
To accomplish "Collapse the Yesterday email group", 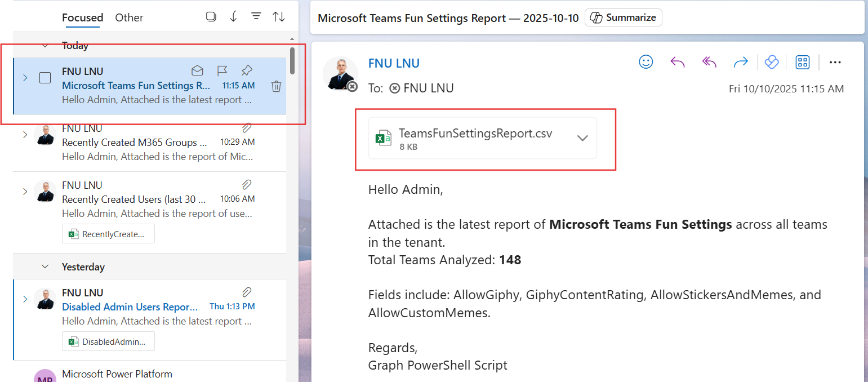I will pyautogui.click(x=44, y=266).
